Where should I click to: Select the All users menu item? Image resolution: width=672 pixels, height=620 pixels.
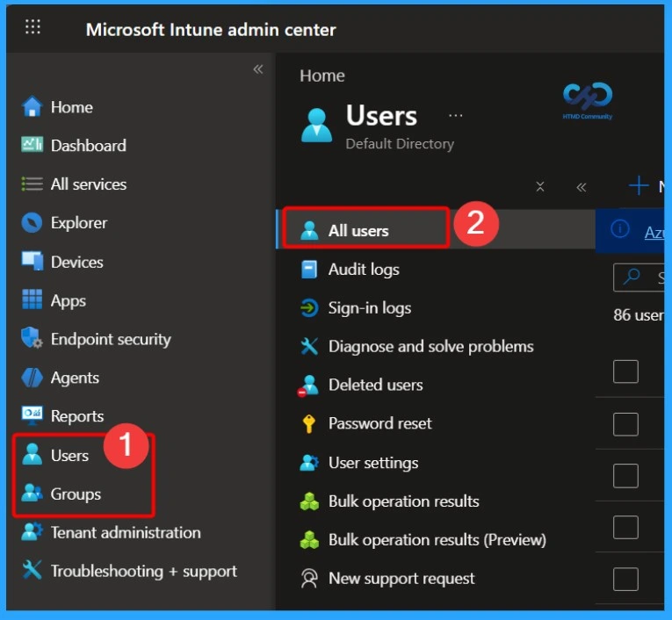(x=436, y=229)
